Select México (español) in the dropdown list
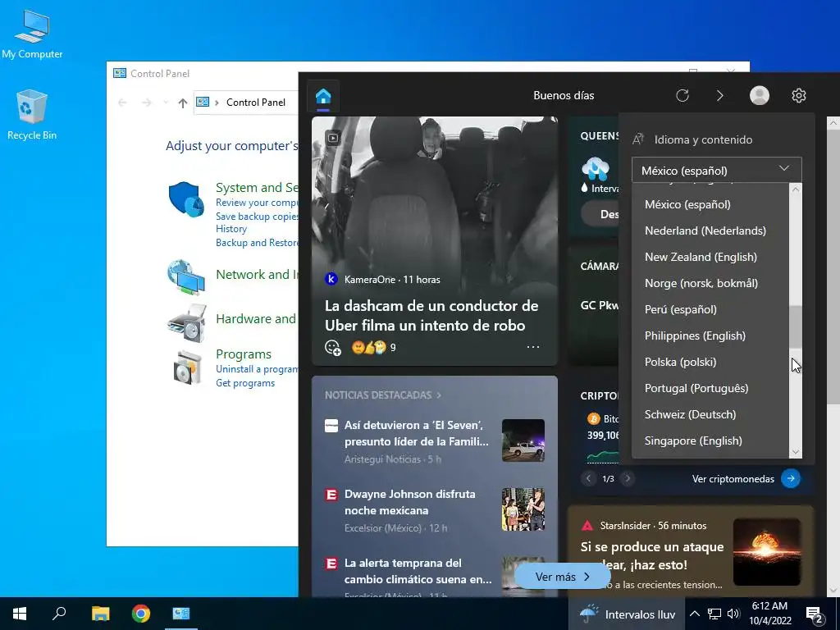This screenshot has width=840, height=630. [710, 204]
